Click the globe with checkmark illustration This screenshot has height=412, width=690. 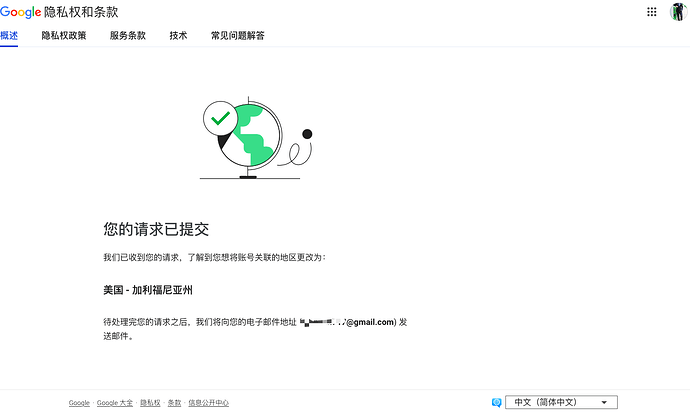tap(256, 138)
